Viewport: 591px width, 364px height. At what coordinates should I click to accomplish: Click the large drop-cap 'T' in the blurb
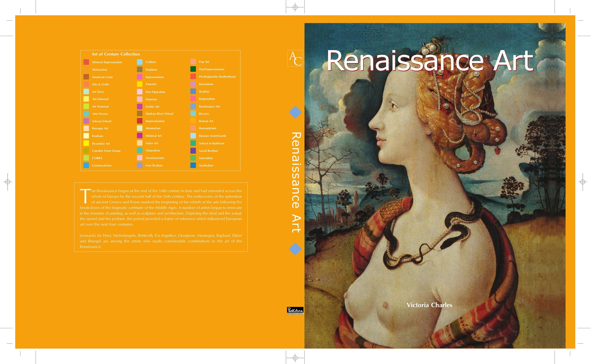[x=85, y=196]
